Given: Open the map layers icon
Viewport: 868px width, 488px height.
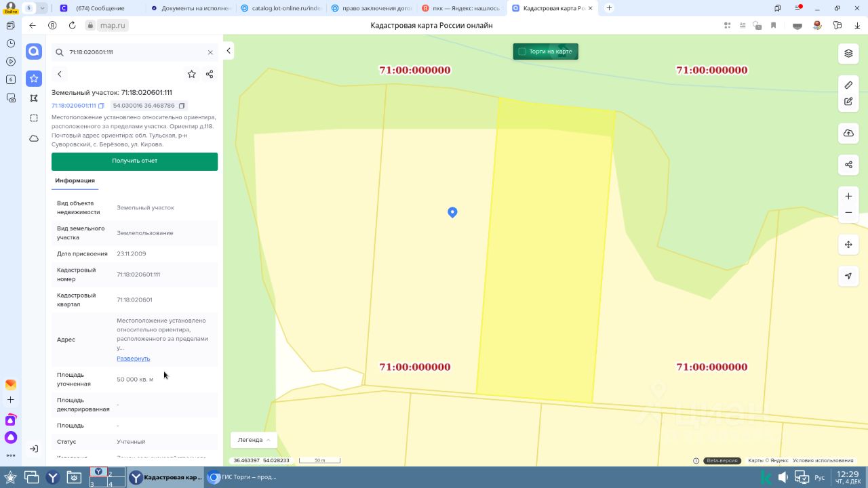Looking at the screenshot, I should click(848, 54).
